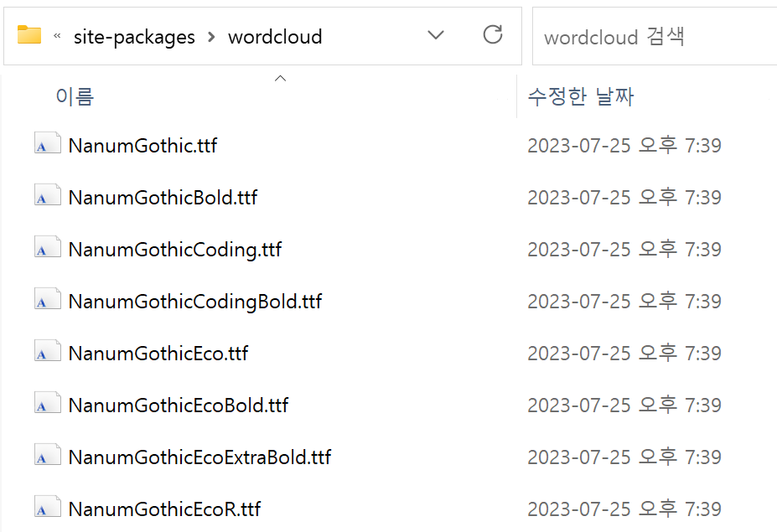The height and width of the screenshot is (532, 777).
Task: Click wordcloud in the address breadcrumb
Action: [275, 37]
